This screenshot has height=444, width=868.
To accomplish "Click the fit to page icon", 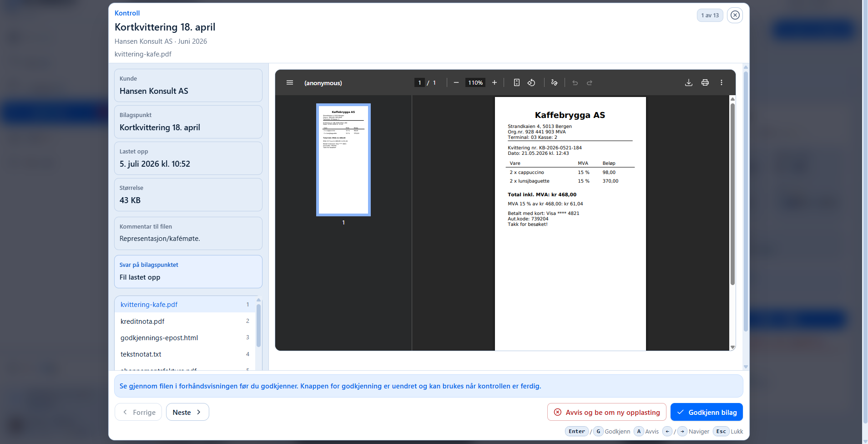I will 517,82.
